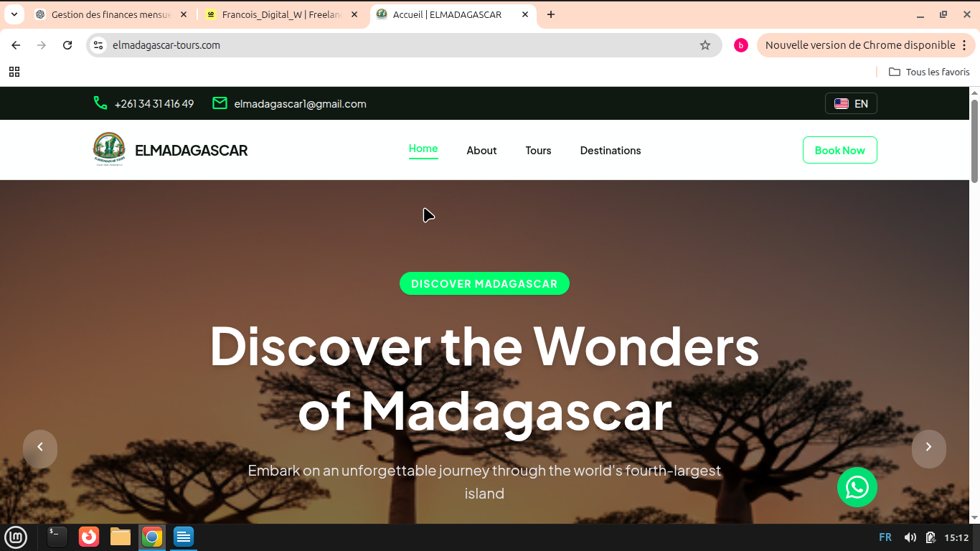Open site information icon in address bar
The width and height of the screenshot is (980, 551).
pyautogui.click(x=99, y=45)
